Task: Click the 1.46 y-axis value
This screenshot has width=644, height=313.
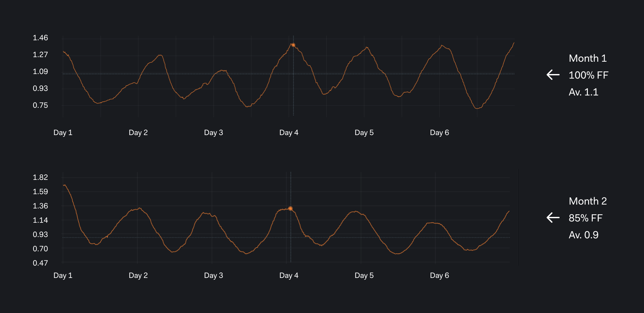Action: (x=40, y=38)
